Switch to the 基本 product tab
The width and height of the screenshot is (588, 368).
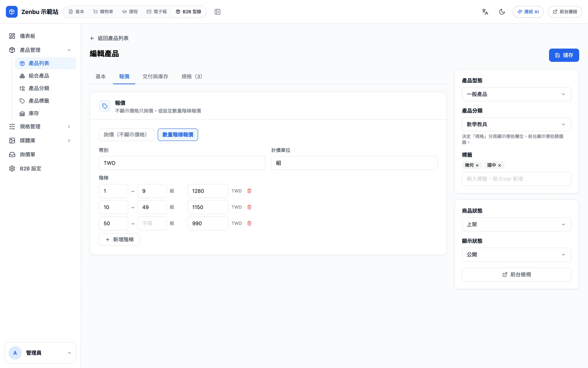(x=101, y=76)
